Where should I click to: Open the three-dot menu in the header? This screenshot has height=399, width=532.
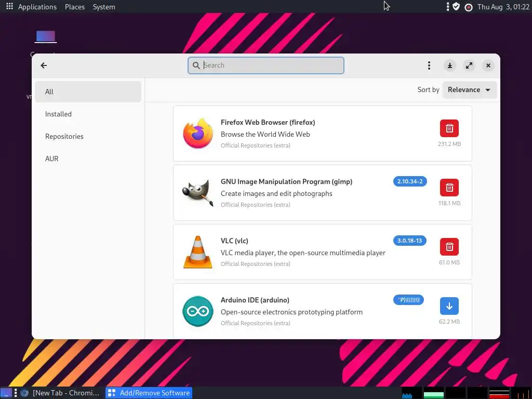(x=429, y=65)
